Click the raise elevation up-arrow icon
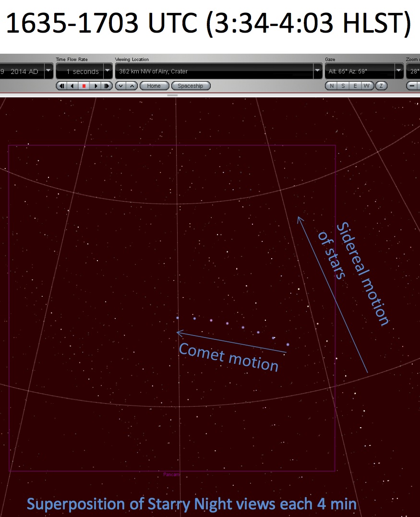This screenshot has width=420, height=517. click(x=132, y=86)
